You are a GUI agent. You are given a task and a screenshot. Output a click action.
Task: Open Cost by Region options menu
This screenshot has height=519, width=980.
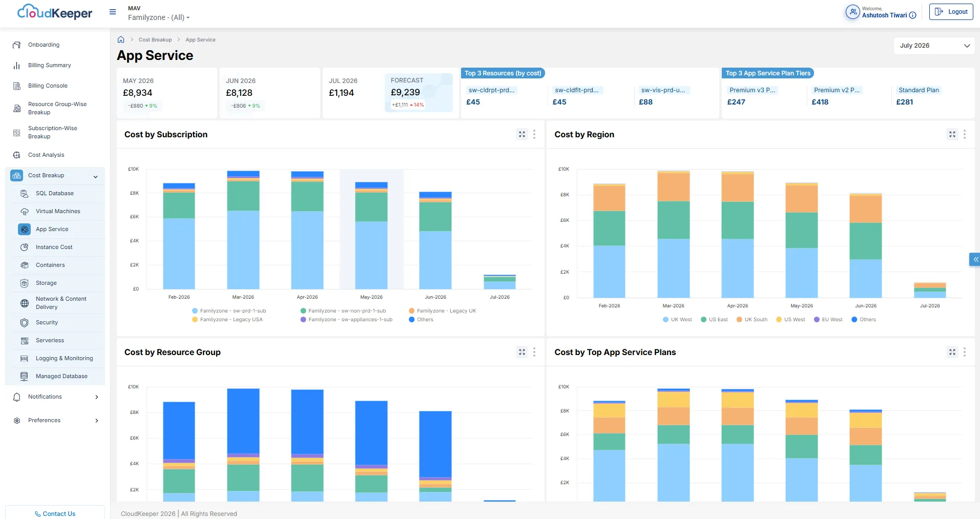[x=965, y=134]
